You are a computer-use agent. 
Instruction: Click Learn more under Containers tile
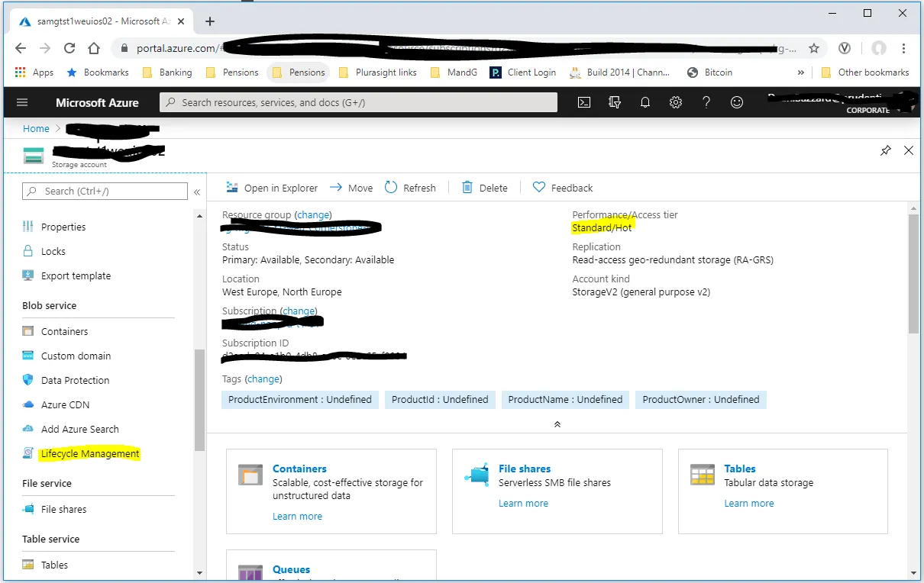(x=297, y=517)
